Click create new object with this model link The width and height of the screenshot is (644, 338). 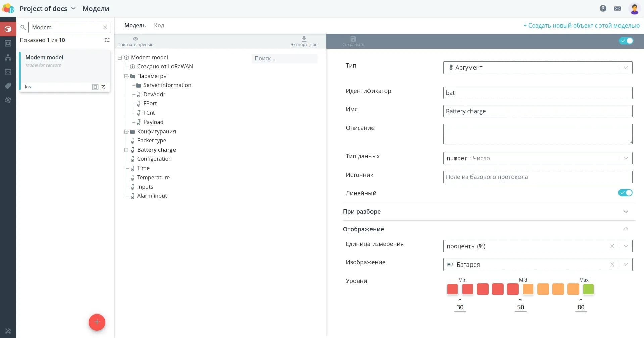click(x=581, y=26)
